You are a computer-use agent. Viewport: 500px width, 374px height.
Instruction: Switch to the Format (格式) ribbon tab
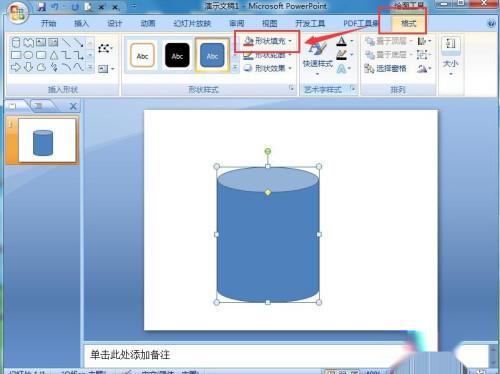408,23
